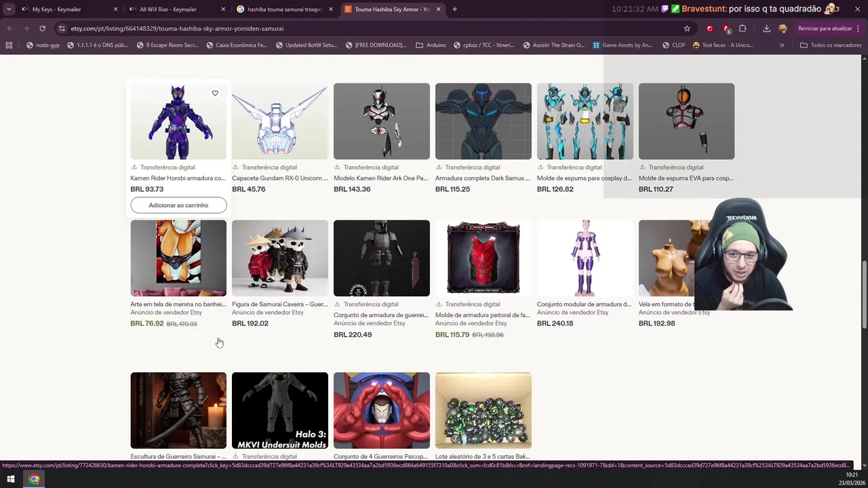Image resolution: width=868 pixels, height=488 pixels.
Task: Click price BRL 220.49
Action: [353, 334]
